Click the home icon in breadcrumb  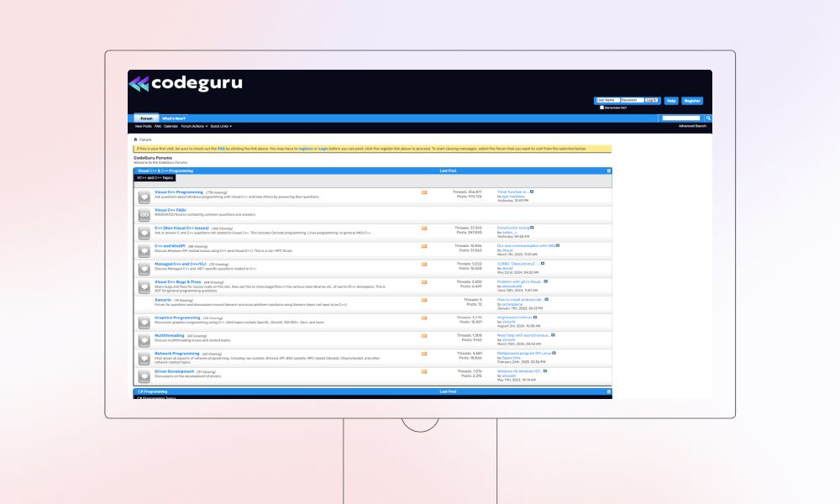coord(136,139)
